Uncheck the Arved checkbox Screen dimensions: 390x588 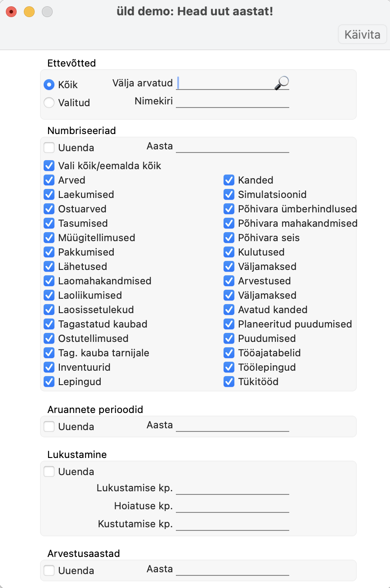pyautogui.click(x=49, y=180)
